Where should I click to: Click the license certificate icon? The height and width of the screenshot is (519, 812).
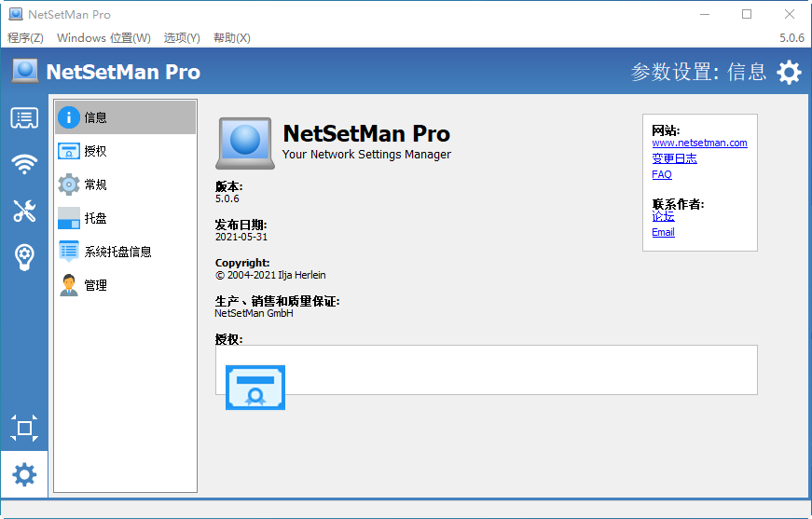tap(255, 388)
